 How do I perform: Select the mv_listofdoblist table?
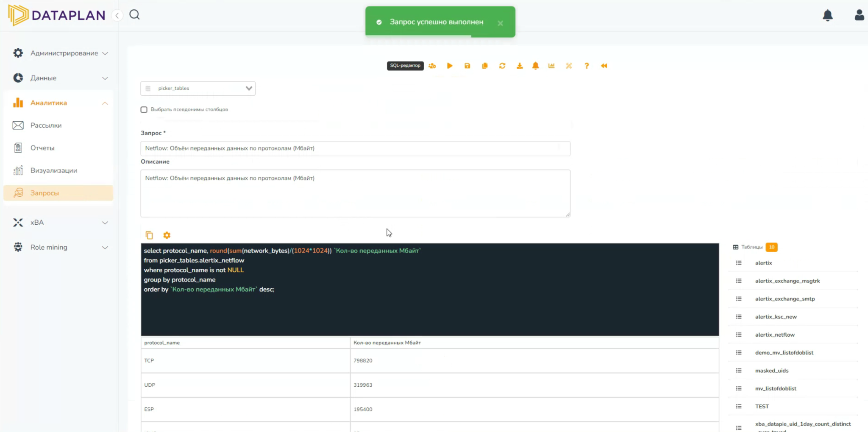[x=776, y=388]
